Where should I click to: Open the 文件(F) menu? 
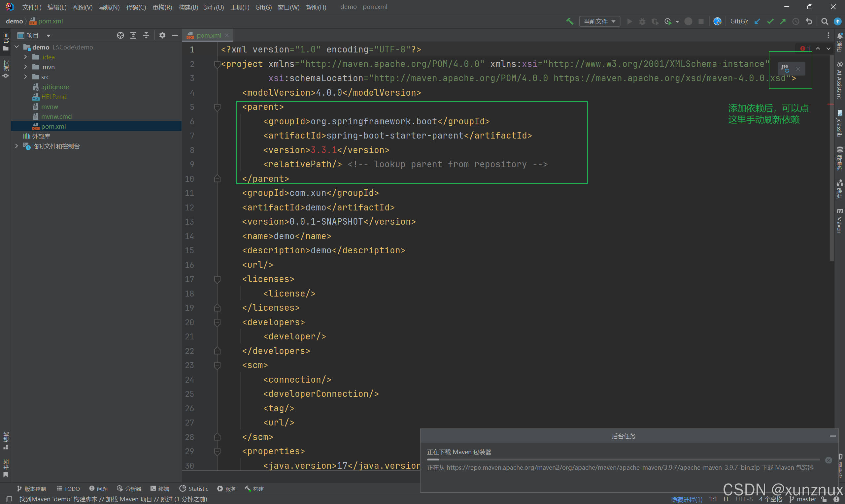32,7
